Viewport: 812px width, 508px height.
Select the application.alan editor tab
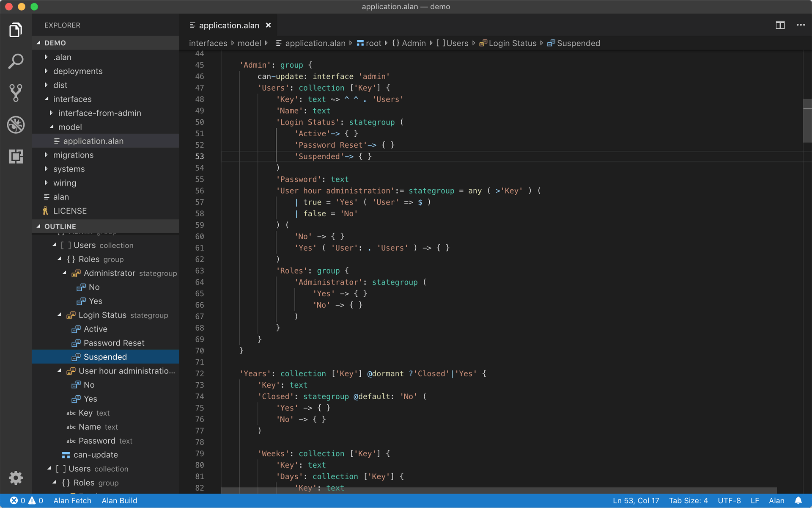point(229,25)
